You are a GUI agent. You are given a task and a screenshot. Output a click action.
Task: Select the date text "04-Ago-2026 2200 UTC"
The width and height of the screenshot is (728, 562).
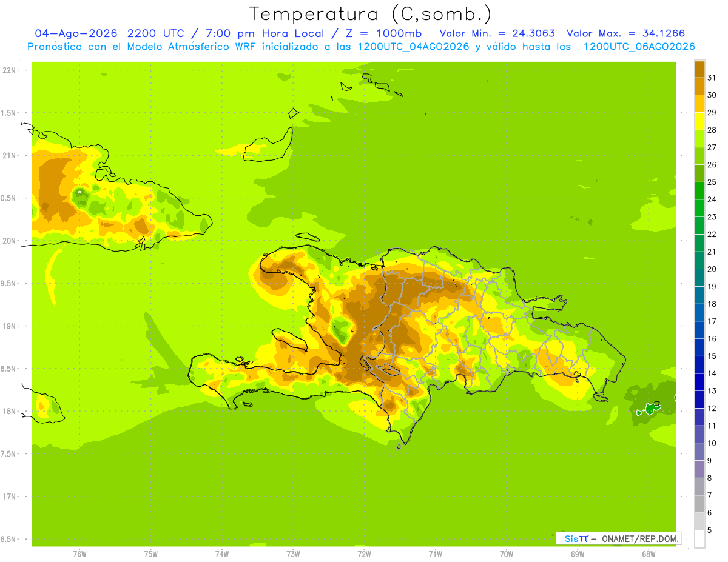coord(108,33)
